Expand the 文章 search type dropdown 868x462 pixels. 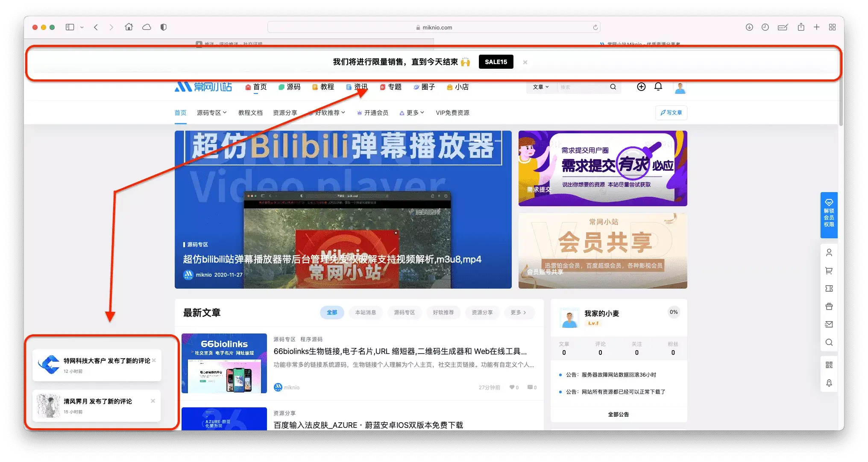pos(540,87)
